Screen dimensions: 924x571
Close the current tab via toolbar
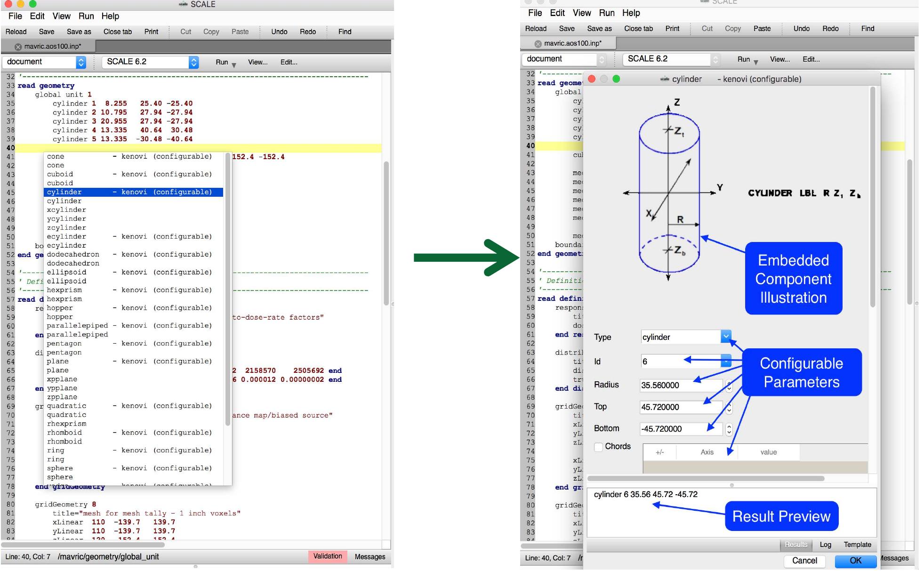tap(117, 32)
